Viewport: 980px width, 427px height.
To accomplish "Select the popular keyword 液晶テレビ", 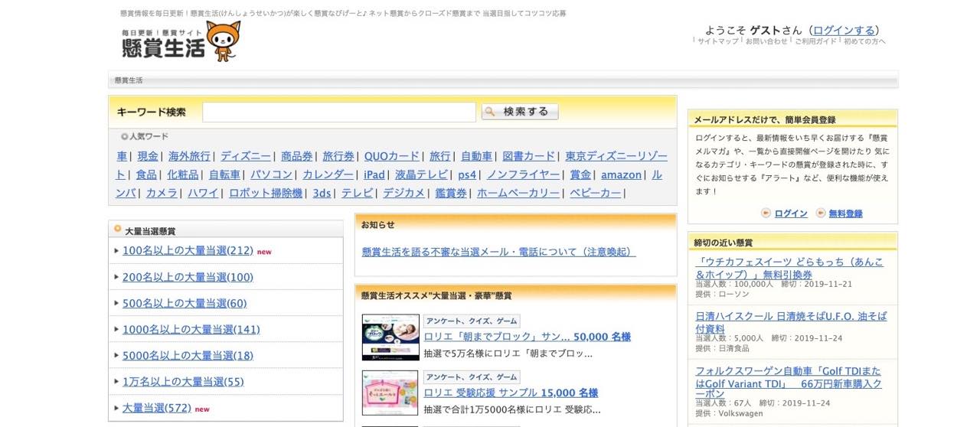I will point(422,174).
